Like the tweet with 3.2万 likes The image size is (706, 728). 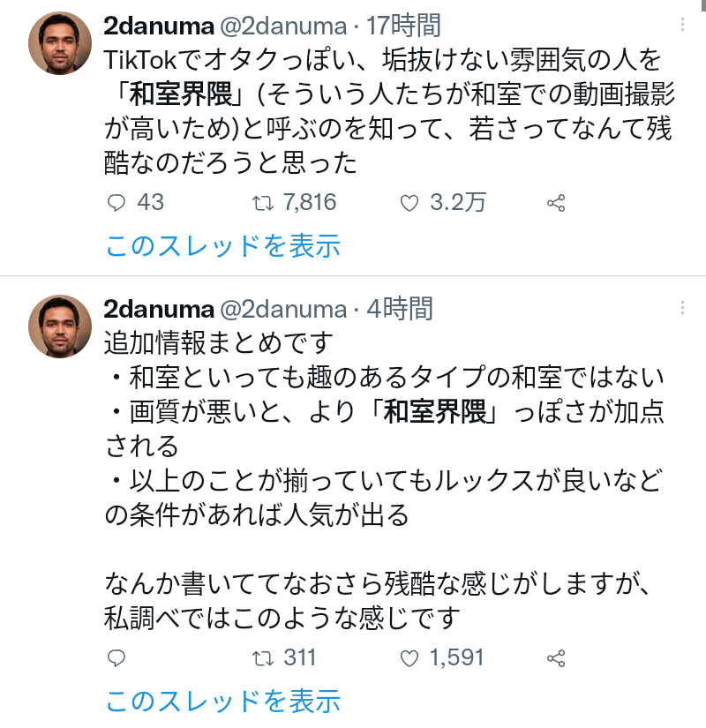click(x=409, y=203)
